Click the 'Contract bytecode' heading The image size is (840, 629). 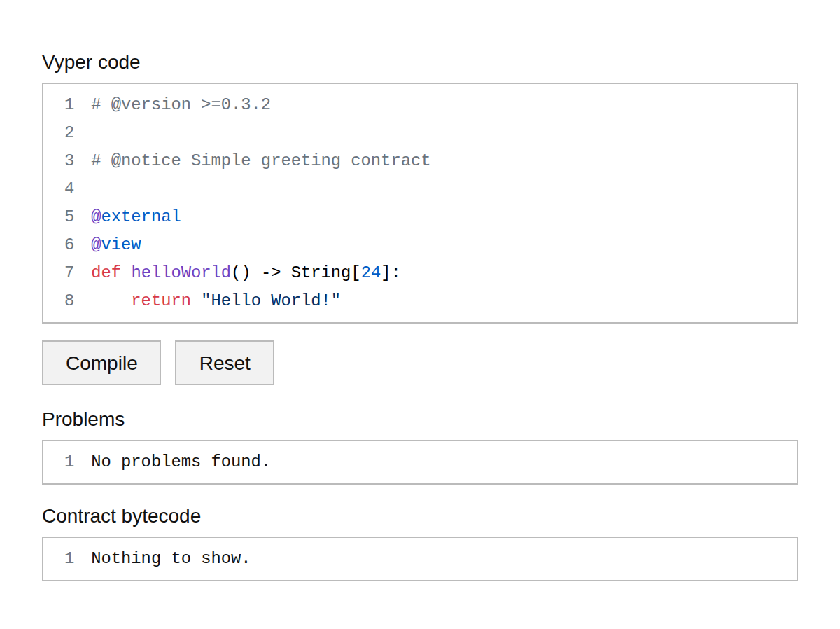point(121,516)
